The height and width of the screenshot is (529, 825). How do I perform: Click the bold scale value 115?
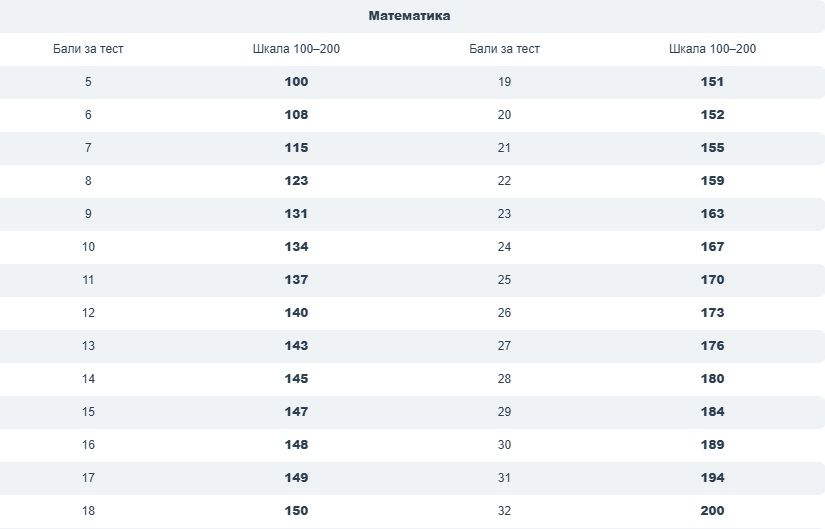coord(296,148)
